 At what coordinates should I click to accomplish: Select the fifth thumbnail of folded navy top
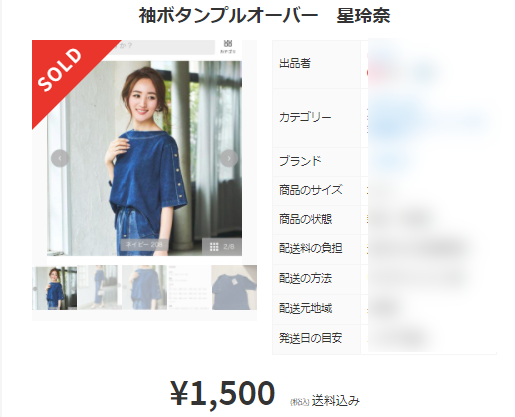tap(234, 287)
